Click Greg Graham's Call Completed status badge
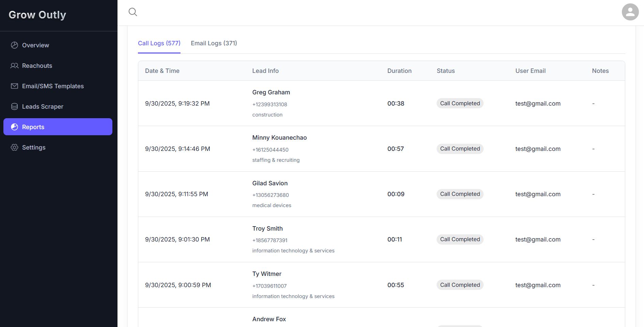The width and height of the screenshot is (644, 327). [x=460, y=104]
